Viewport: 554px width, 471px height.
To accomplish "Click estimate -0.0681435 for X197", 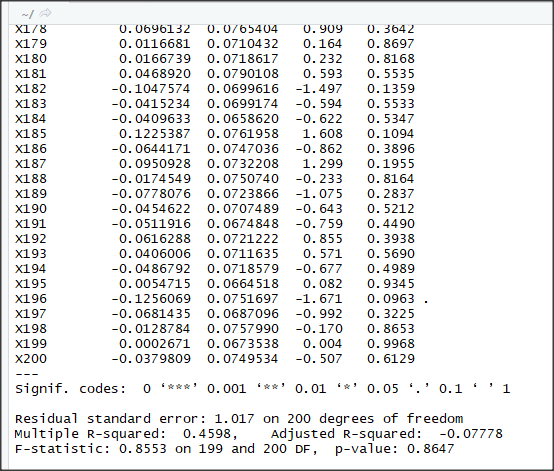I will (151, 314).
